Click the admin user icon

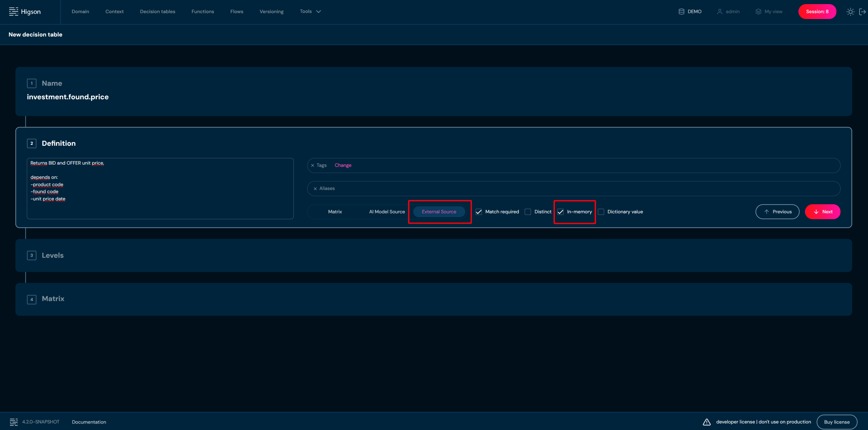click(x=720, y=12)
